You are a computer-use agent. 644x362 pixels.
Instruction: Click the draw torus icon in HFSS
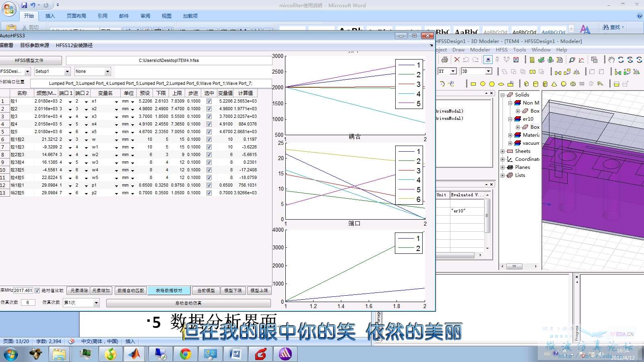pos(573,84)
